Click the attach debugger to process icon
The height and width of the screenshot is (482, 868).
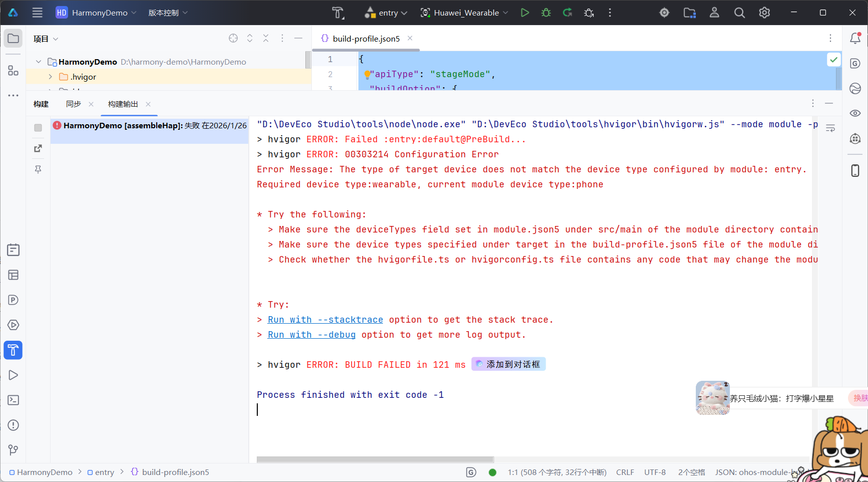click(x=589, y=13)
